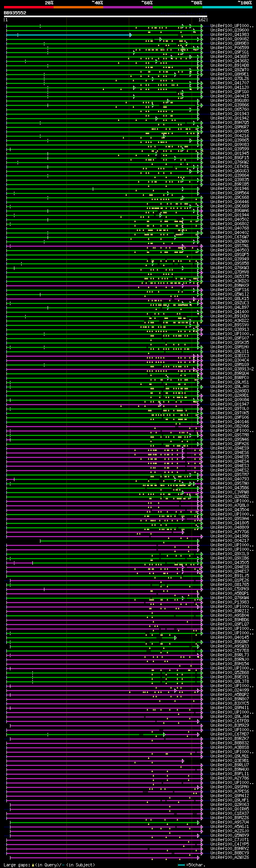The height and width of the screenshot is (868, 256).
Task: Select the UniRef100_Q7DLZ6 label
Action: 230,79
